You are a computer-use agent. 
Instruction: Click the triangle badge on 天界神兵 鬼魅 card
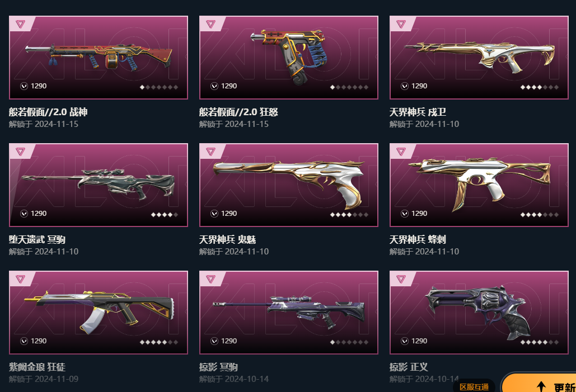[x=211, y=152]
